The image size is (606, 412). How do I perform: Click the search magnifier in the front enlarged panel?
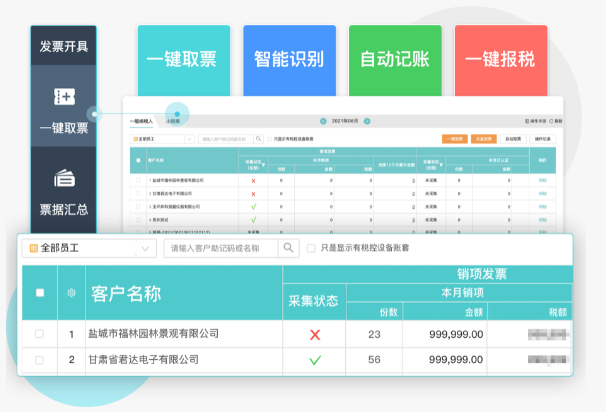click(288, 248)
